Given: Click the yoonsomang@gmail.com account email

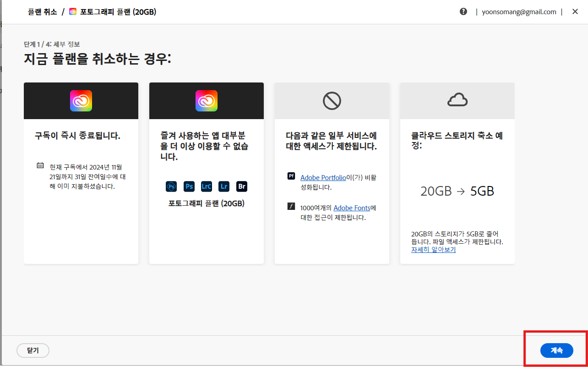Looking at the screenshot, I should click(x=519, y=12).
